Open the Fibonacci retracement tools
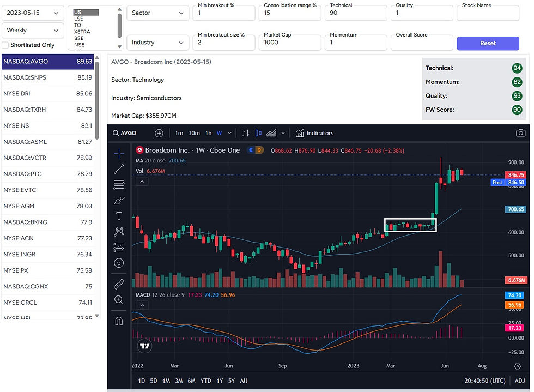 [119, 184]
